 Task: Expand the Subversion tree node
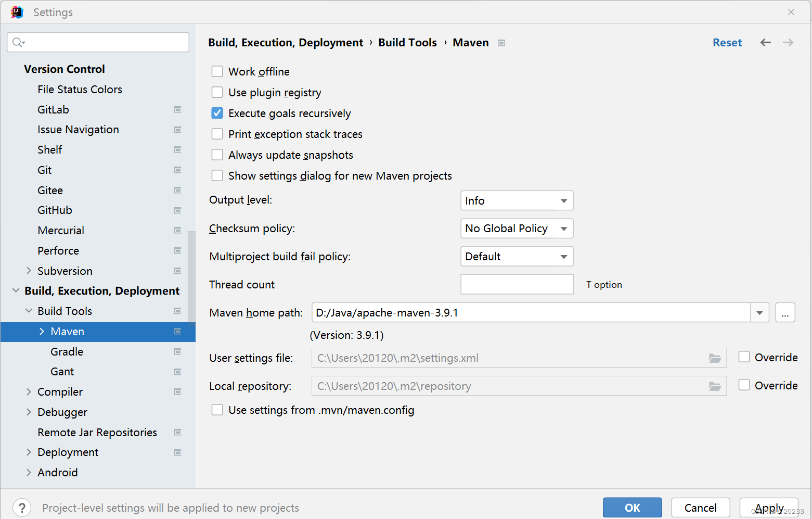click(x=29, y=271)
